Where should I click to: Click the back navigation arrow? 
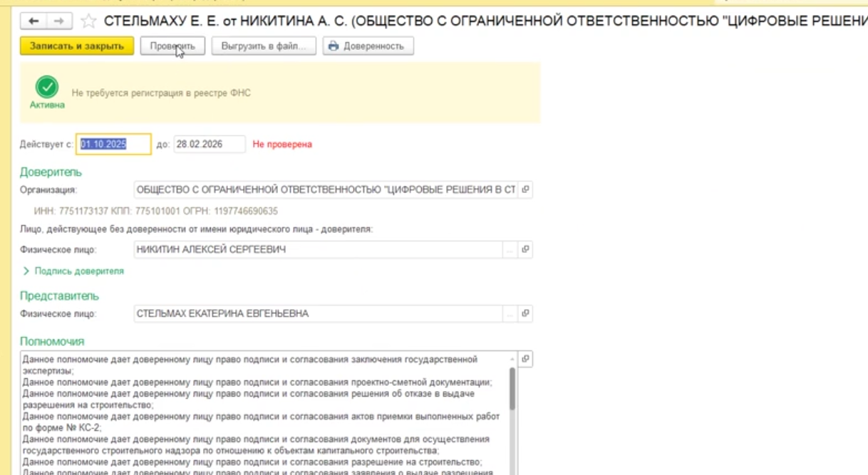pos(35,22)
